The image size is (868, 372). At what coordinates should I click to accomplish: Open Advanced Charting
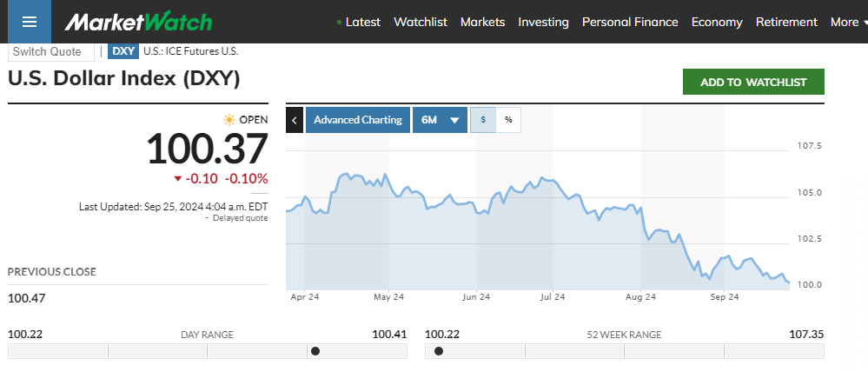pyautogui.click(x=358, y=120)
